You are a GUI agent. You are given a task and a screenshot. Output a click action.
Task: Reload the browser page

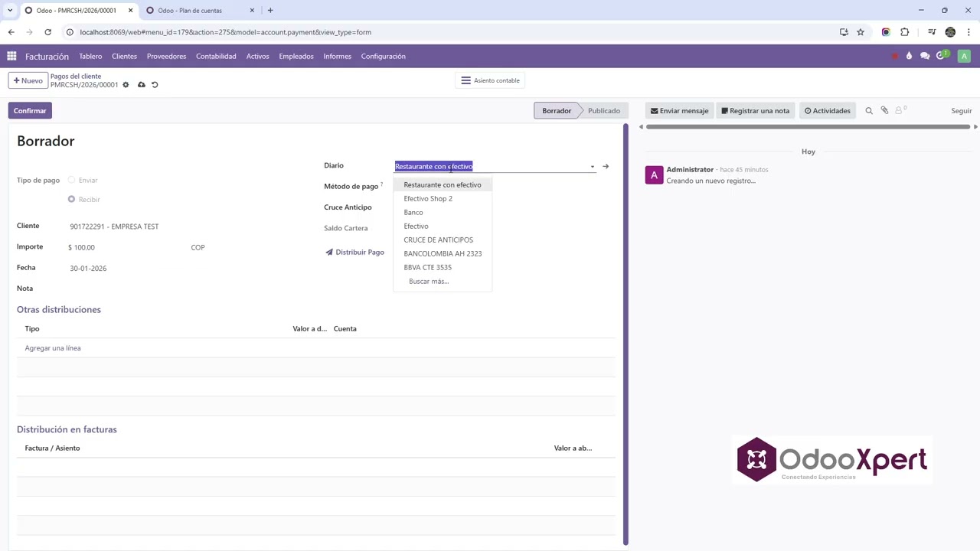(x=47, y=32)
